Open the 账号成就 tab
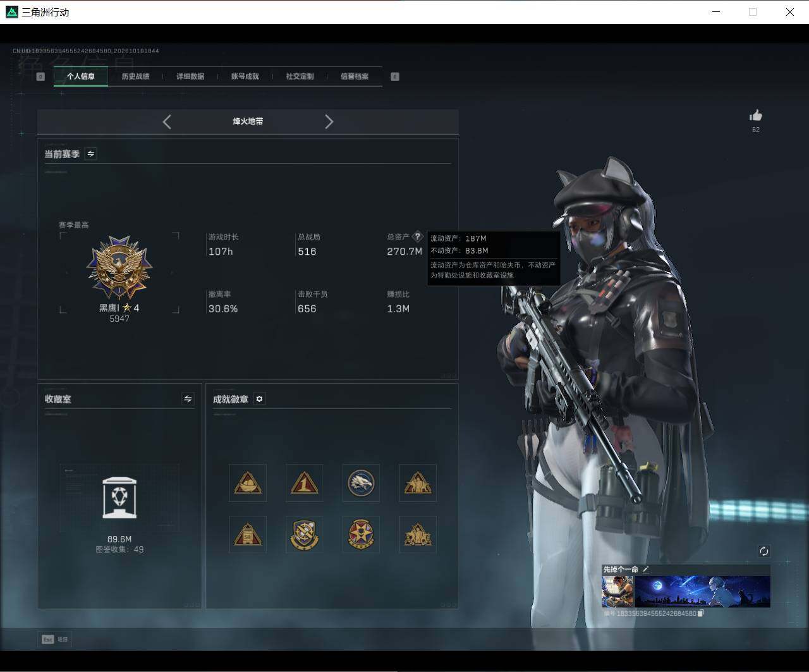 click(x=245, y=76)
